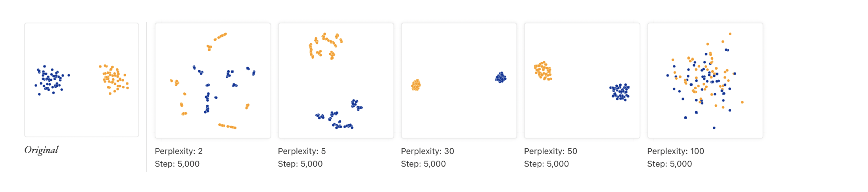Click the blue cluster in Perplexity 50 plot
The width and height of the screenshot is (868, 192).
(620, 92)
